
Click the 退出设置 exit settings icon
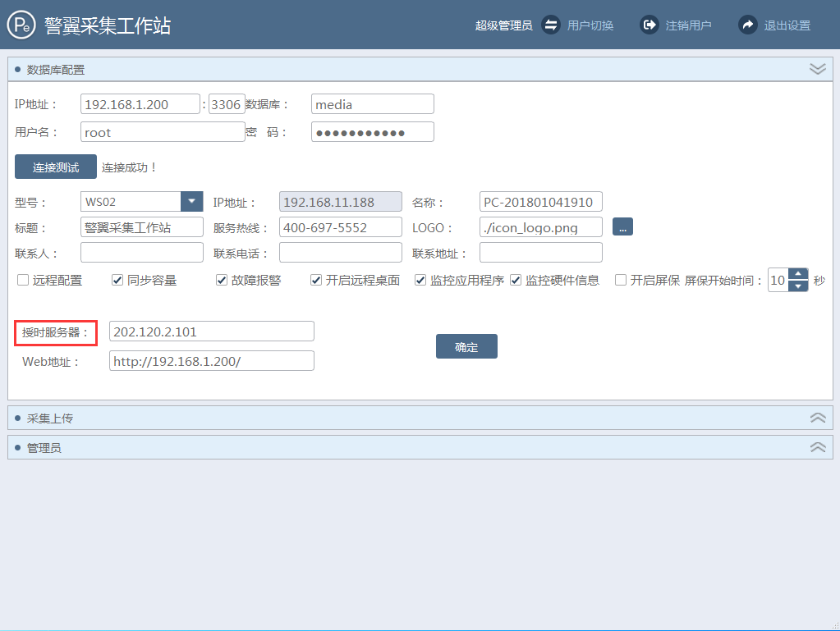tap(747, 25)
